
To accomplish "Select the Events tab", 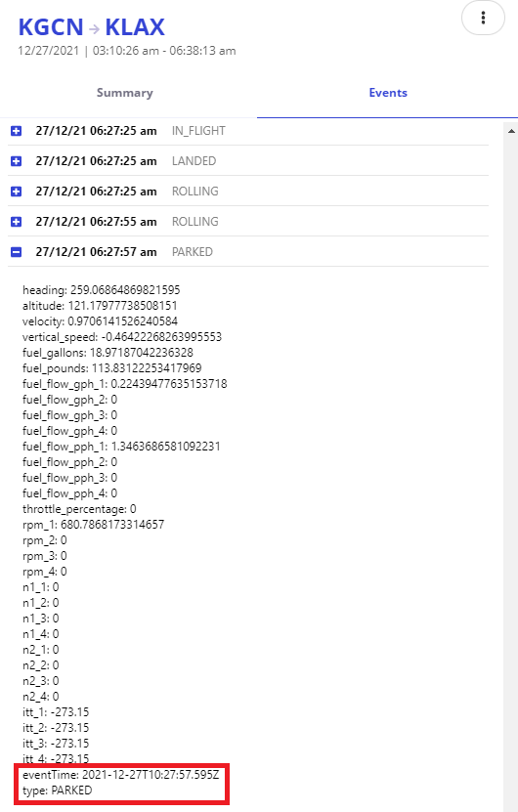I will (x=388, y=93).
